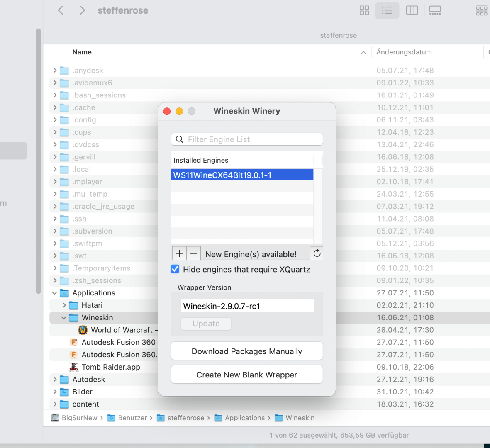Select the .subversion folder row

(269, 231)
